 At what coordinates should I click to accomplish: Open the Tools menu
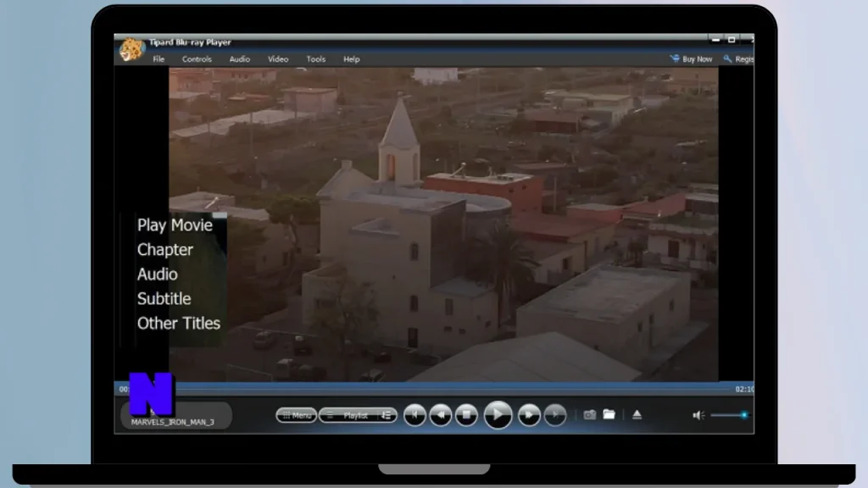click(x=316, y=59)
